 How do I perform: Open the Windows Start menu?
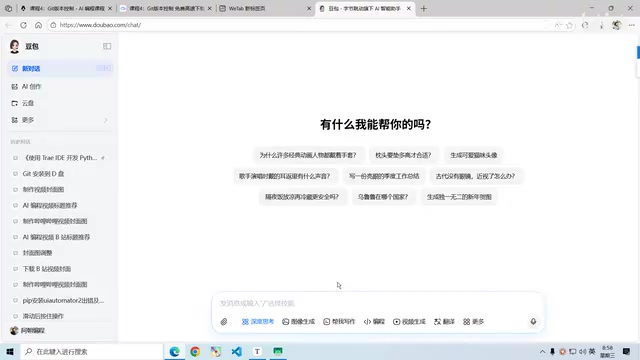10,351
